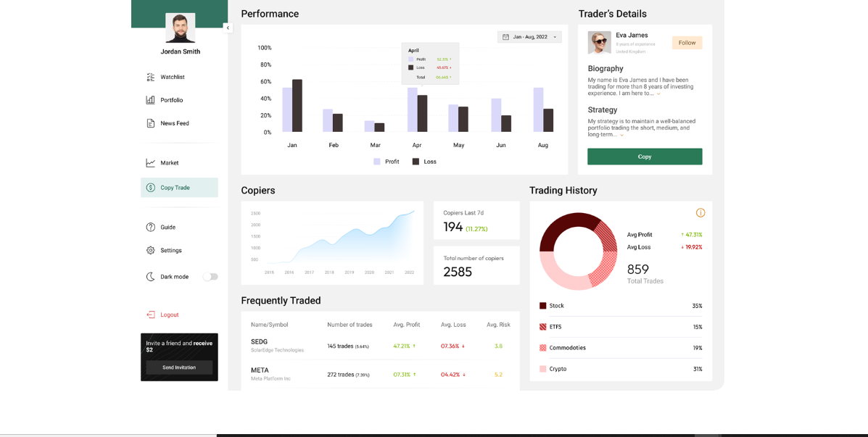Follow trader Eva James
The width and height of the screenshot is (868, 437).
687,43
